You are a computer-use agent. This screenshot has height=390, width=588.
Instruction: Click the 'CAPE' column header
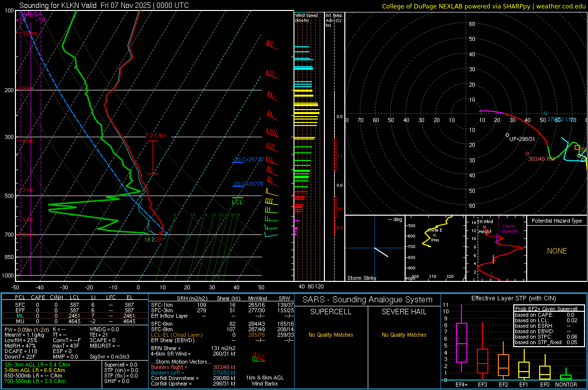coord(38,297)
